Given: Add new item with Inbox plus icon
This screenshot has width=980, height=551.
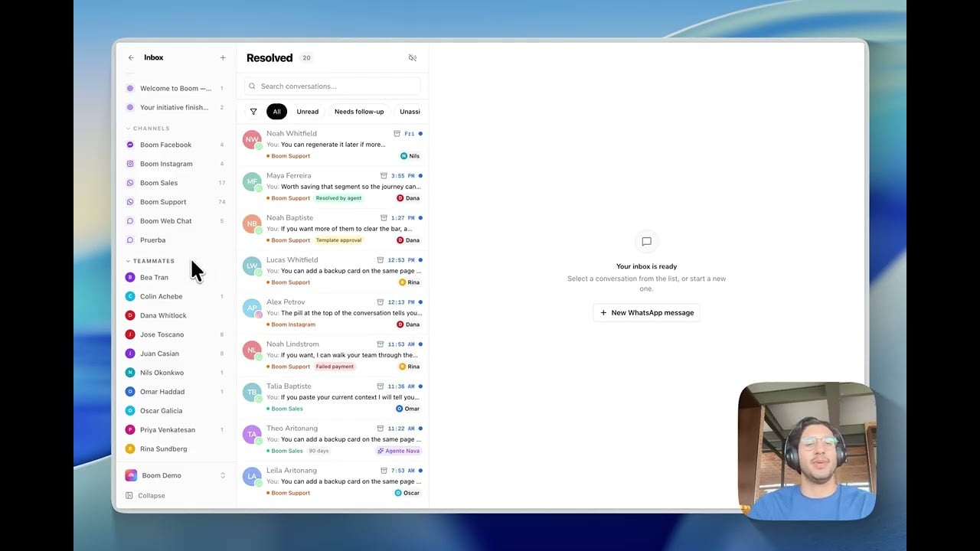Looking at the screenshot, I should tap(223, 57).
